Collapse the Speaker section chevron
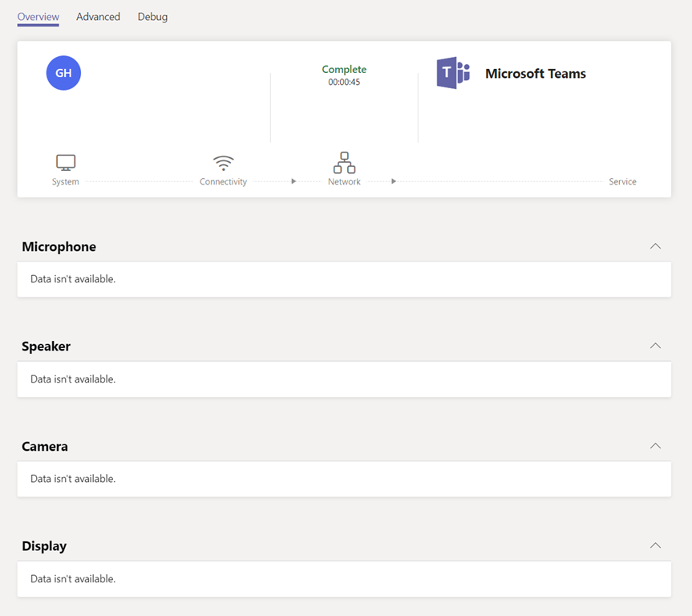The width and height of the screenshot is (692, 616). pos(655,346)
